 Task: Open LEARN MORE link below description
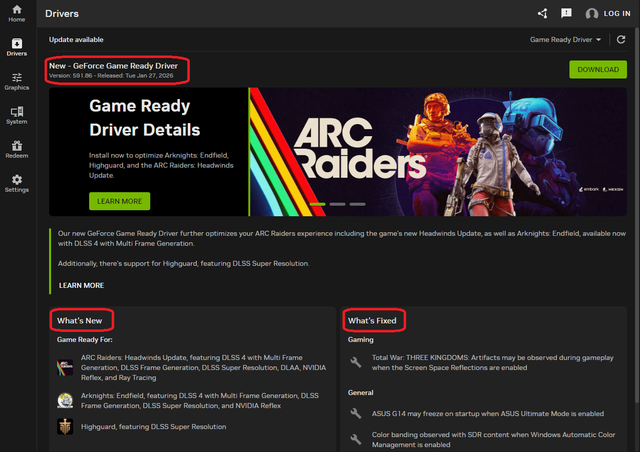(81, 285)
